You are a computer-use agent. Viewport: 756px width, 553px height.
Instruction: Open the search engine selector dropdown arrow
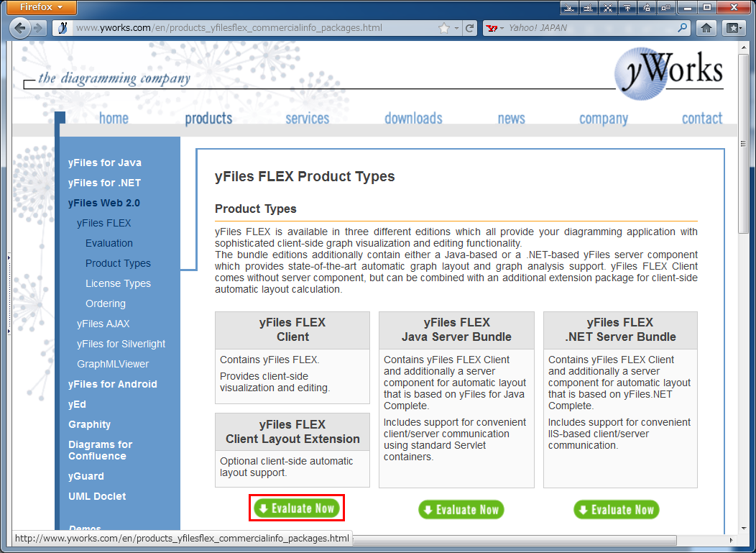point(502,28)
